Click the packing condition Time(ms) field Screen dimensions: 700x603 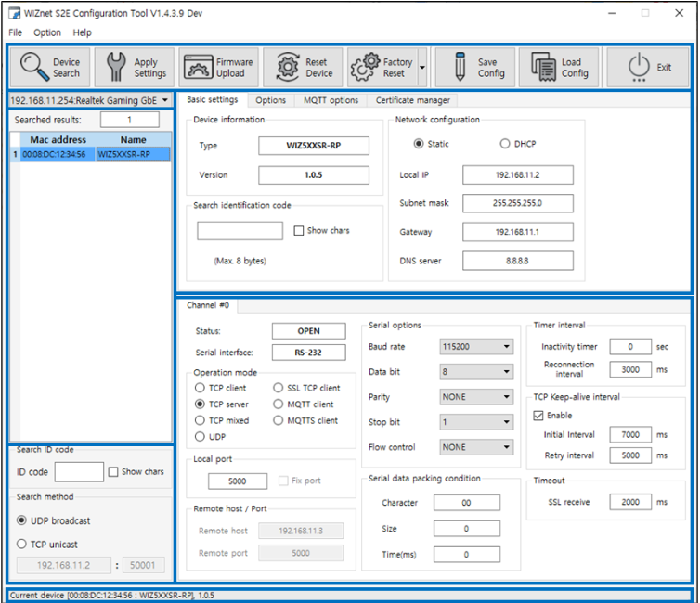(467, 555)
